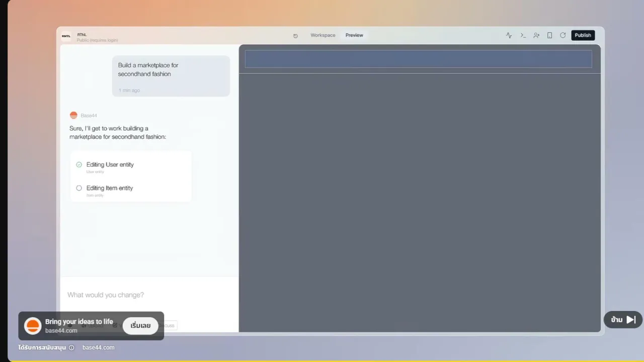The width and height of the screenshot is (644, 362).
Task: Skip the ad with ข้าม button
Action: 623,320
